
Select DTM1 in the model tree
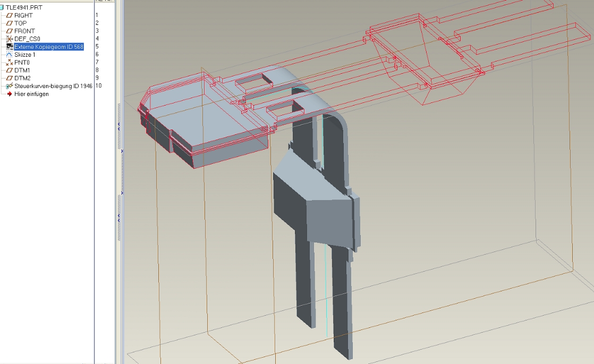pos(22,71)
